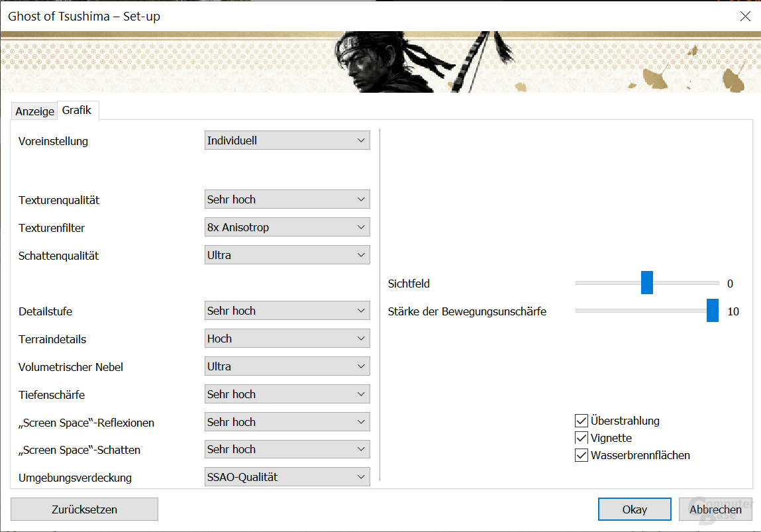Confirm settings with the Okay button

pos(634,509)
